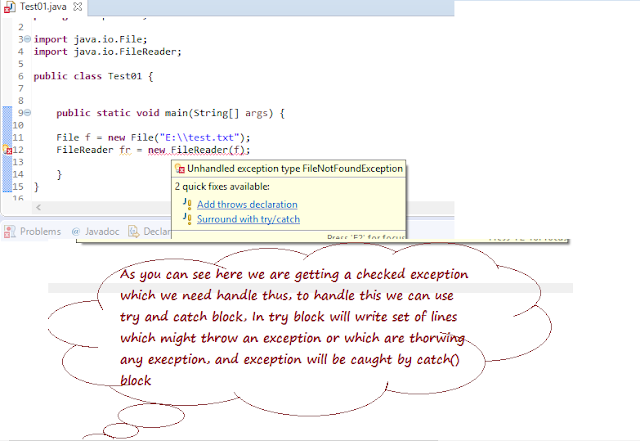The height and width of the screenshot is (441, 640).
Task: Click line number 11 in the gutter
Action: click(x=18, y=137)
